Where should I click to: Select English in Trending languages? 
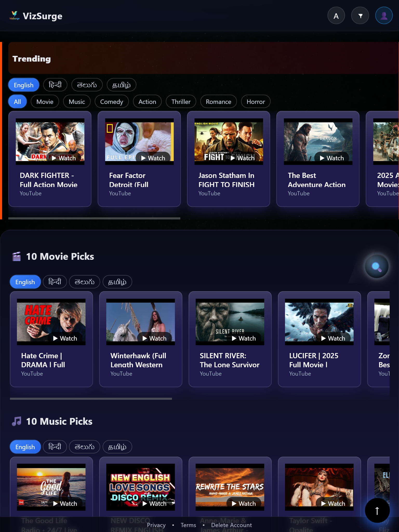click(24, 85)
